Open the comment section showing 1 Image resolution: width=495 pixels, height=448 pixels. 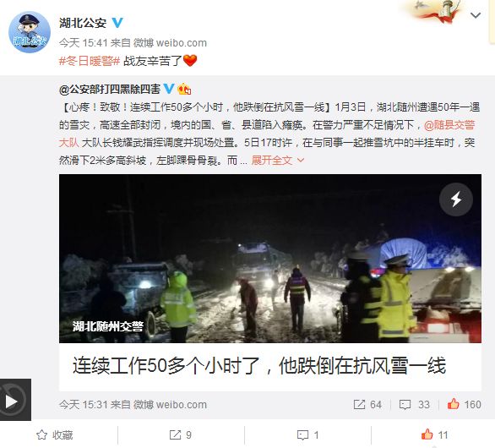coord(307,435)
